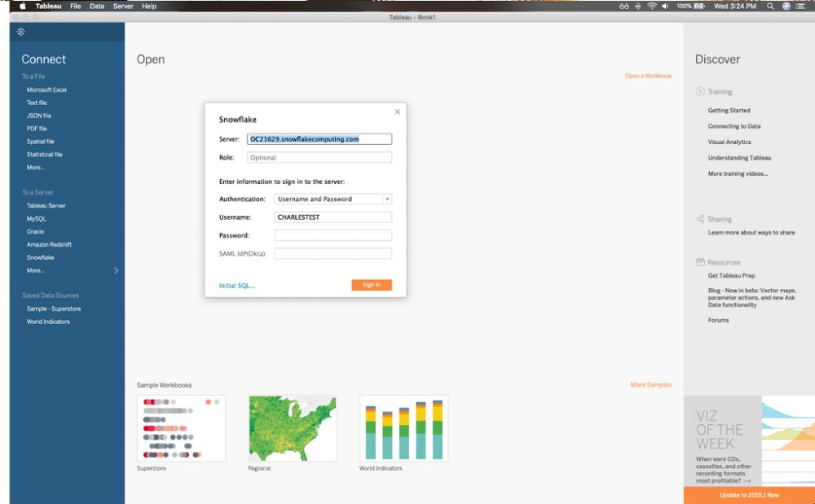Open the Regional sample workbook thumbnail
This screenshot has width=815, height=504.
pyautogui.click(x=293, y=429)
